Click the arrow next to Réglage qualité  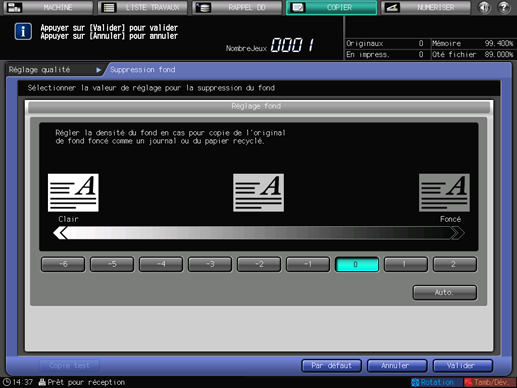(98, 70)
